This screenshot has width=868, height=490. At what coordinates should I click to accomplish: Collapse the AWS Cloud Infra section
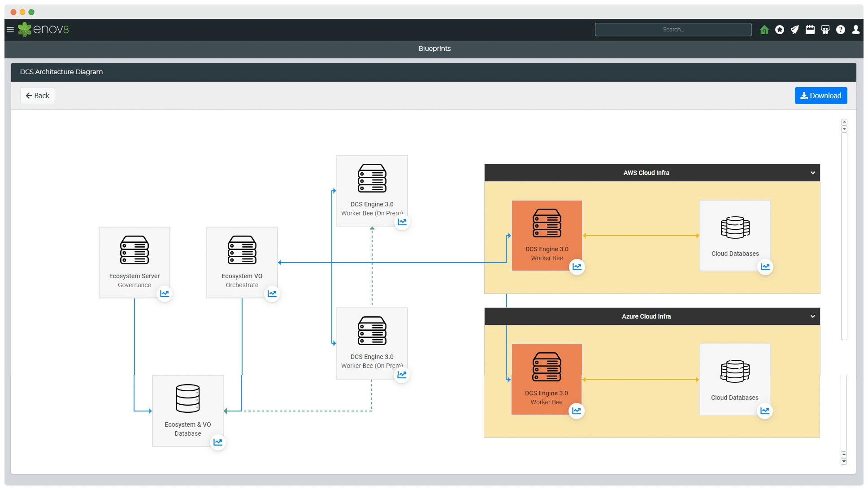(x=812, y=173)
